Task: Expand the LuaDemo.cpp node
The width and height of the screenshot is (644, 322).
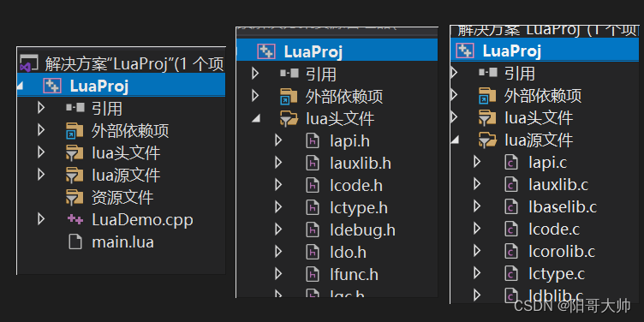Action: pos(40,219)
